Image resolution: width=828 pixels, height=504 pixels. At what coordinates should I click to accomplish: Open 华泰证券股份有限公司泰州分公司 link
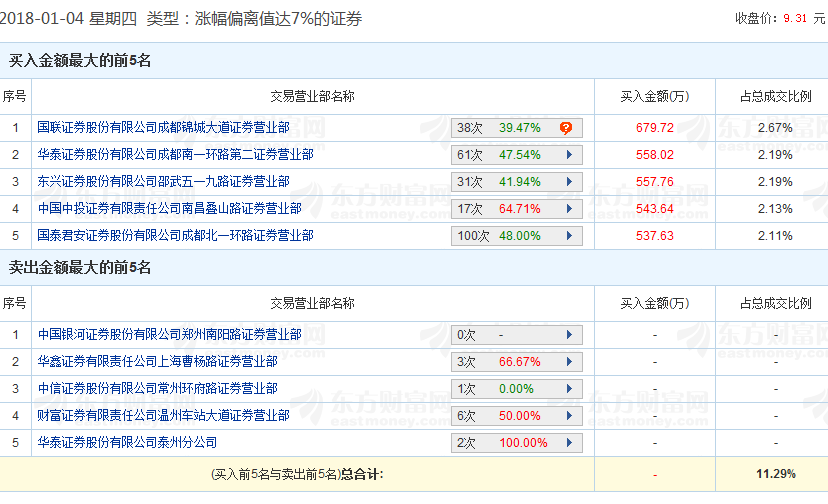[x=127, y=443]
